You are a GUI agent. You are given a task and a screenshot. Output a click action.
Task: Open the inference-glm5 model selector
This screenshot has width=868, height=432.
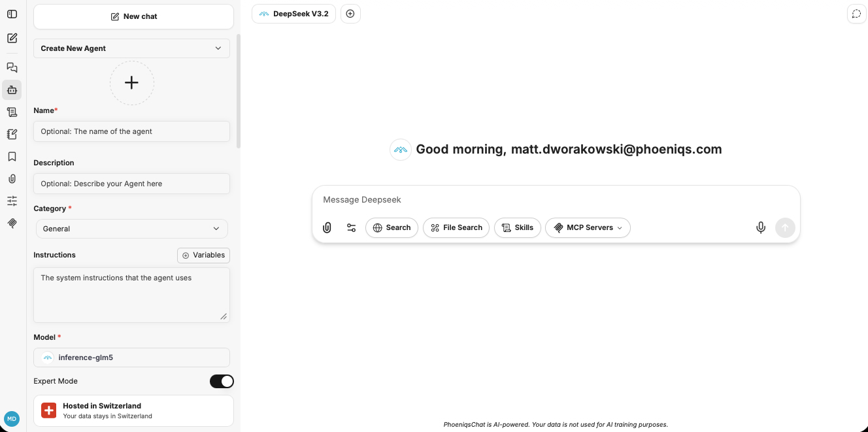pyautogui.click(x=131, y=357)
